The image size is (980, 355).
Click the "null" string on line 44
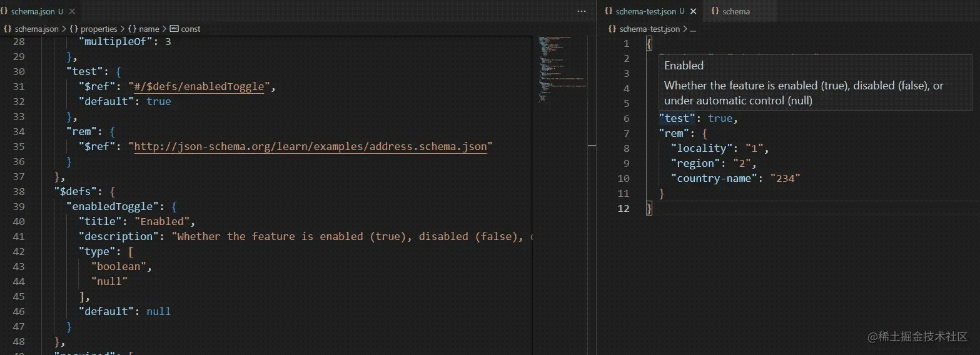(109, 282)
